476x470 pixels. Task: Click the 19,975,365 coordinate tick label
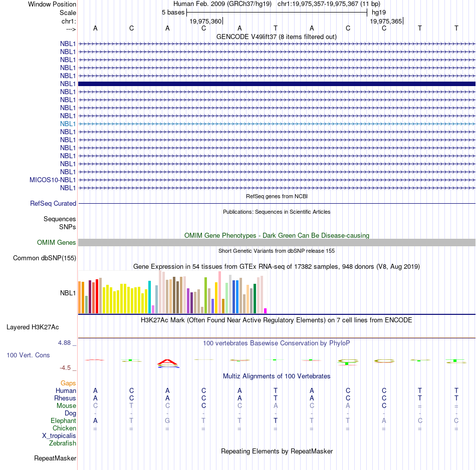pyautogui.click(x=386, y=21)
